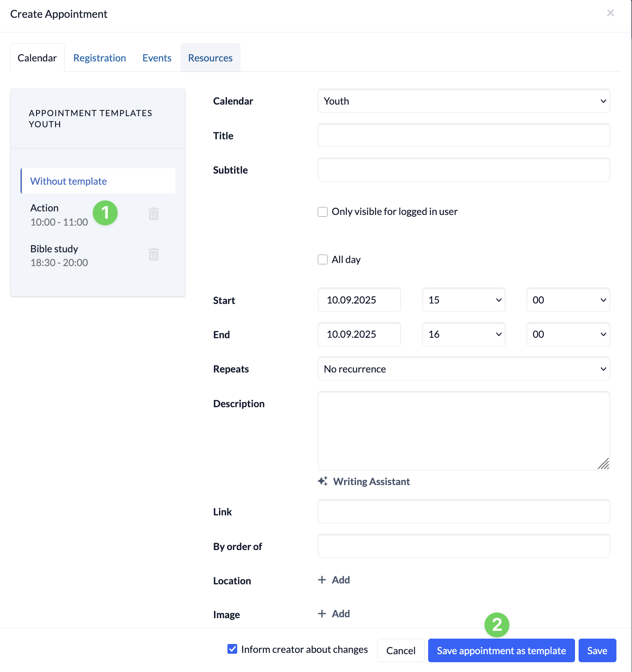Click the Description textarea resize handle
Image resolution: width=632 pixels, height=672 pixels.
pyautogui.click(x=604, y=464)
